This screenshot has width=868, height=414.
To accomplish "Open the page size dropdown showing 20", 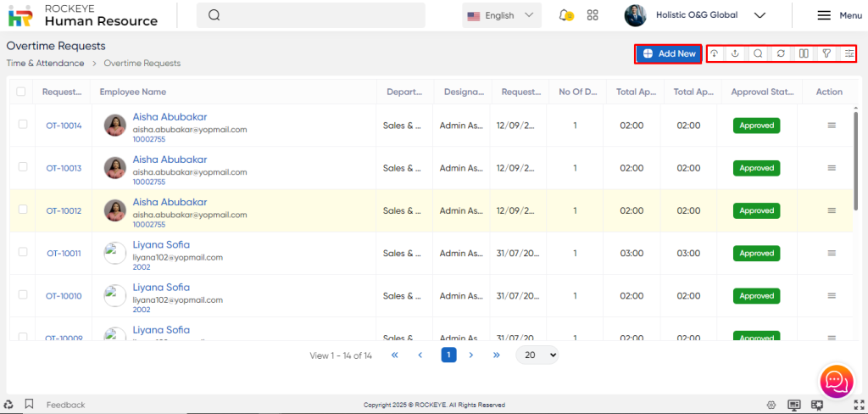I will [537, 355].
